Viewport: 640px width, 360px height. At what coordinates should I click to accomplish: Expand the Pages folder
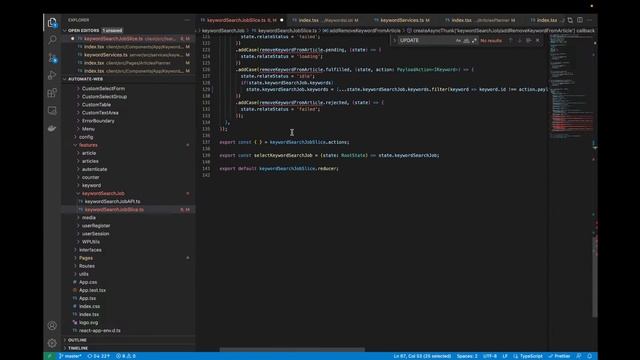click(86, 258)
